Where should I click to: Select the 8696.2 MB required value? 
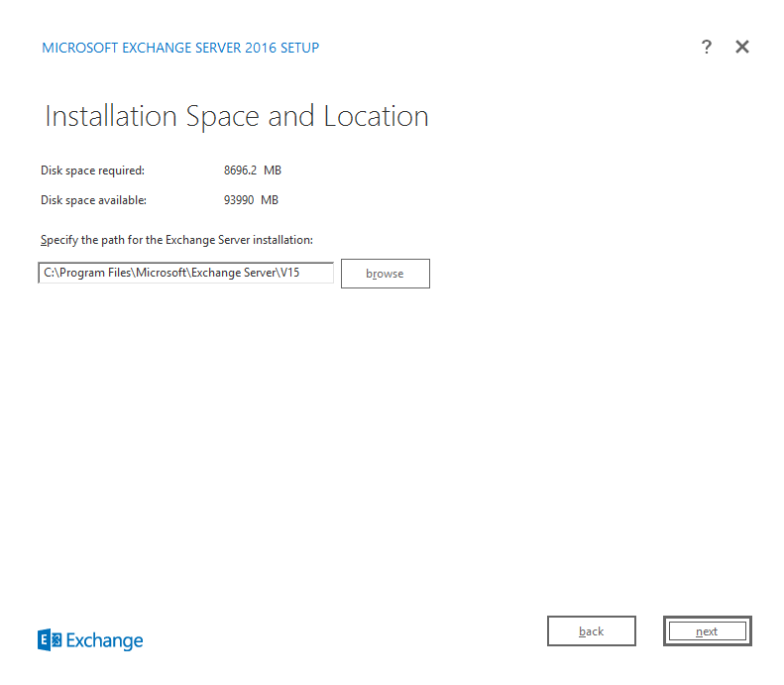click(x=253, y=171)
